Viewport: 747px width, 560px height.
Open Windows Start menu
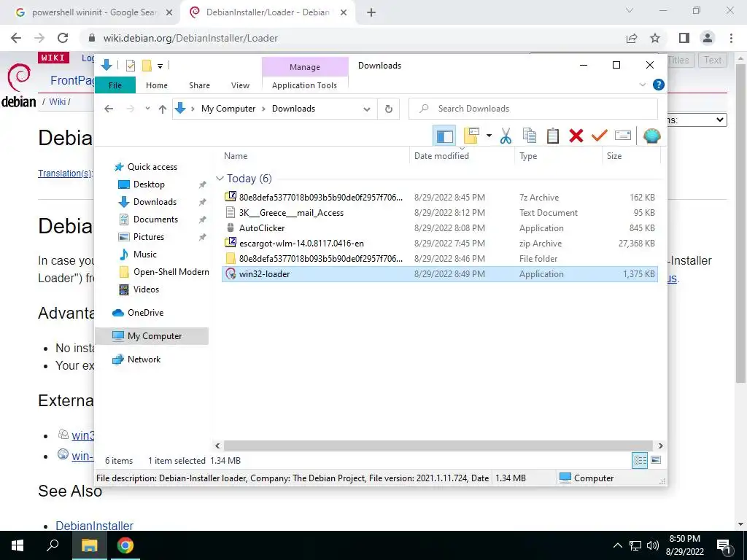[18, 545]
